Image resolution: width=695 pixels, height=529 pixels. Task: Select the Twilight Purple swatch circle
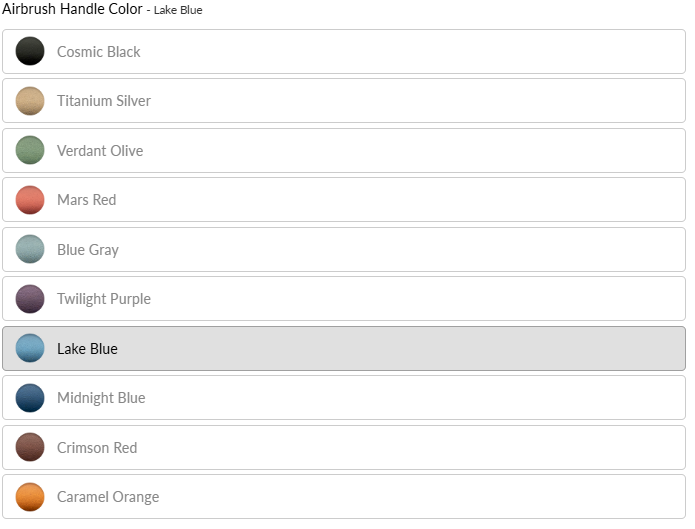(x=30, y=299)
